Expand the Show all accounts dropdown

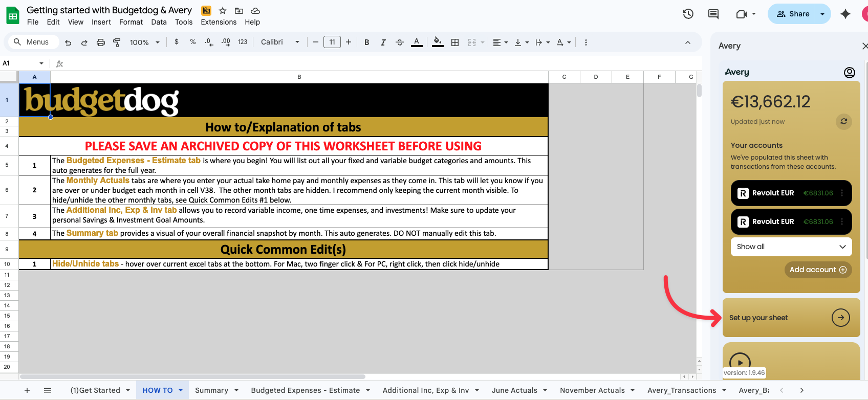(x=791, y=247)
